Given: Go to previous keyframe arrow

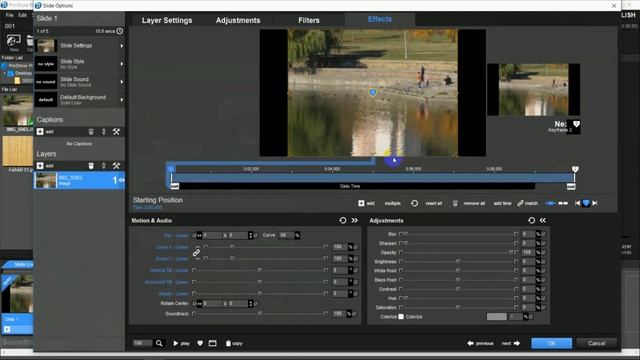Looking at the screenshot, I should [577, 203].
